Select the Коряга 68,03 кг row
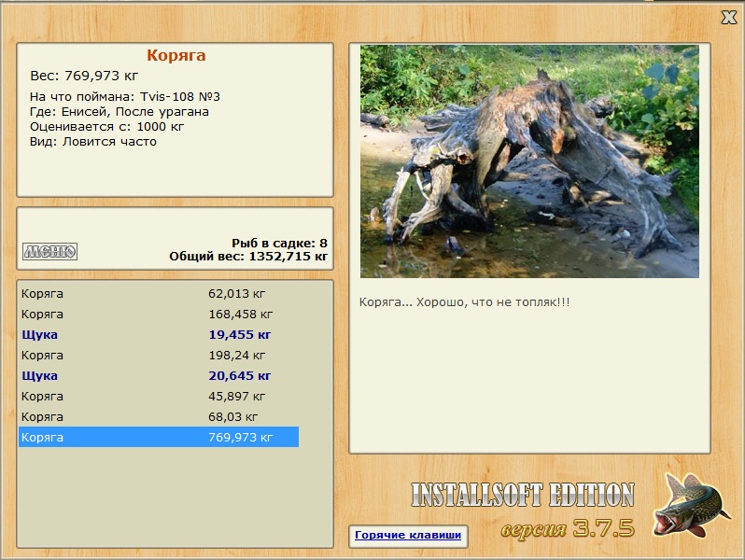 pos(159,416)
